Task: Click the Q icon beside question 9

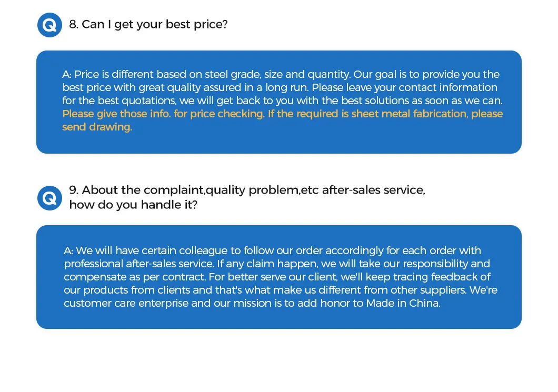Action: pyautogui.click(x=49, y=198)
